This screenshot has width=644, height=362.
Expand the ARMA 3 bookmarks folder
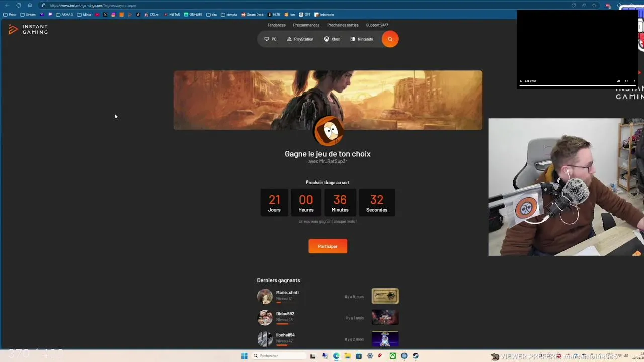click(65, 15)
